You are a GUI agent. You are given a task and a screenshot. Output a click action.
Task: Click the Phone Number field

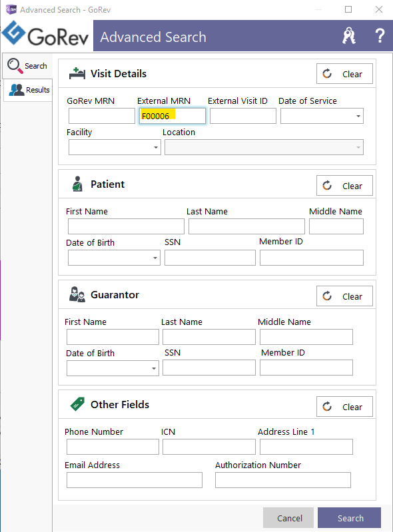[113, 447]
